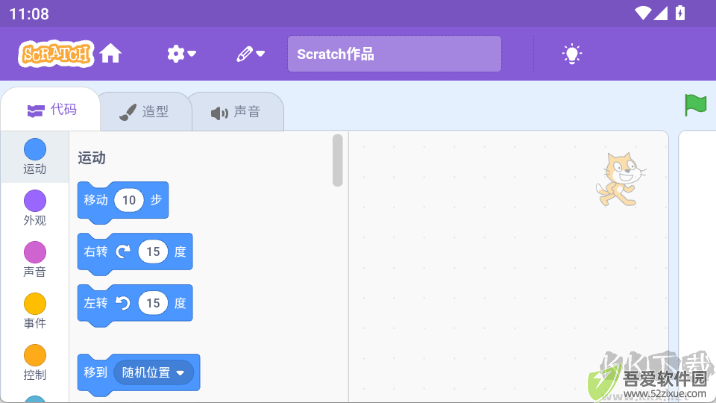
Task: Select the 声音 sound category circle
Action: 35,252
